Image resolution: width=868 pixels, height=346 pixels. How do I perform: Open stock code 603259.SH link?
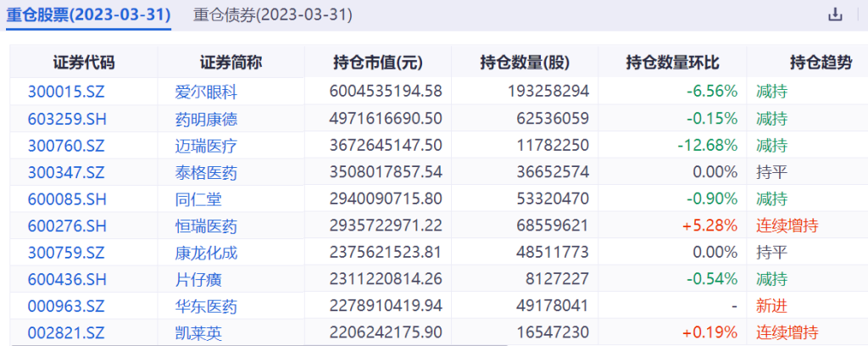[x=67, y=119]
